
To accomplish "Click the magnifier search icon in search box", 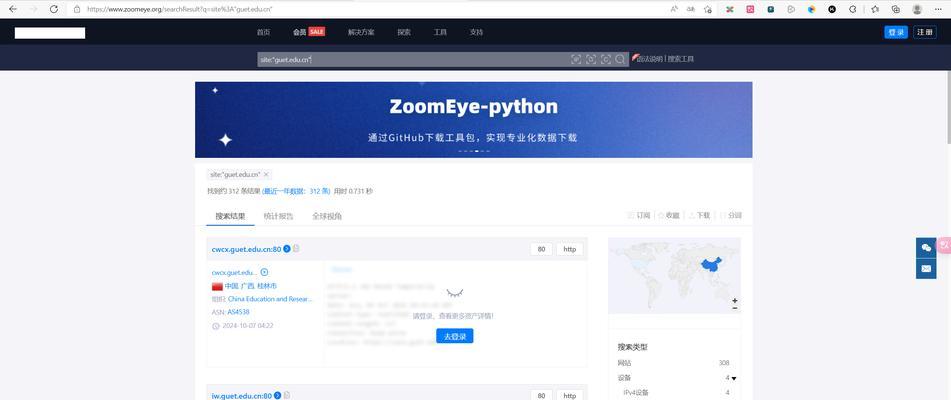I will (x=620, y=59).
